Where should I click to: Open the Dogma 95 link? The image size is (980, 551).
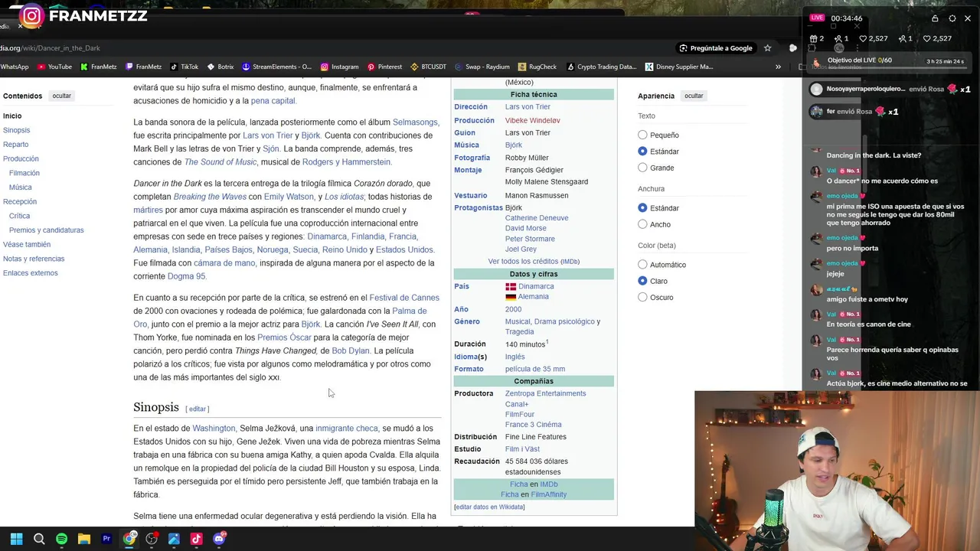186,276
